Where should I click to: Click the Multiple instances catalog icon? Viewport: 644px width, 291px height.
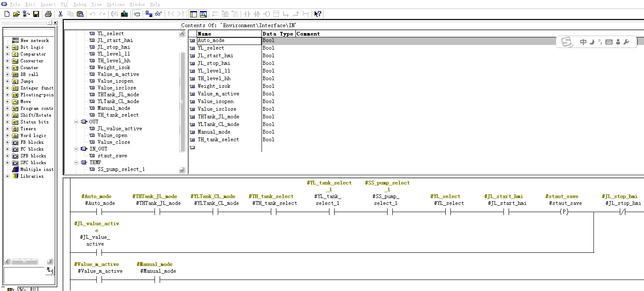click(15, 169)
